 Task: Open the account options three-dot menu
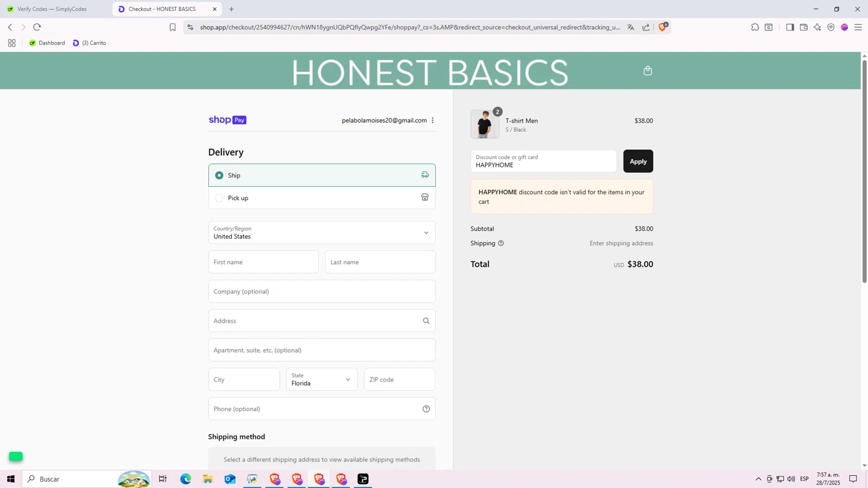click(x=433, y=120)
